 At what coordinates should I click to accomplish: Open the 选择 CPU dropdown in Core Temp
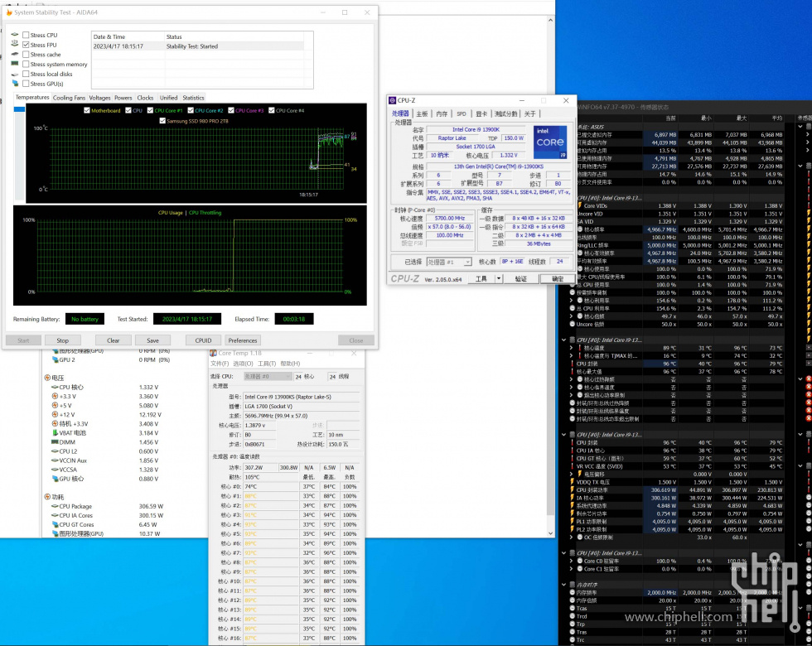click(267, 376)
